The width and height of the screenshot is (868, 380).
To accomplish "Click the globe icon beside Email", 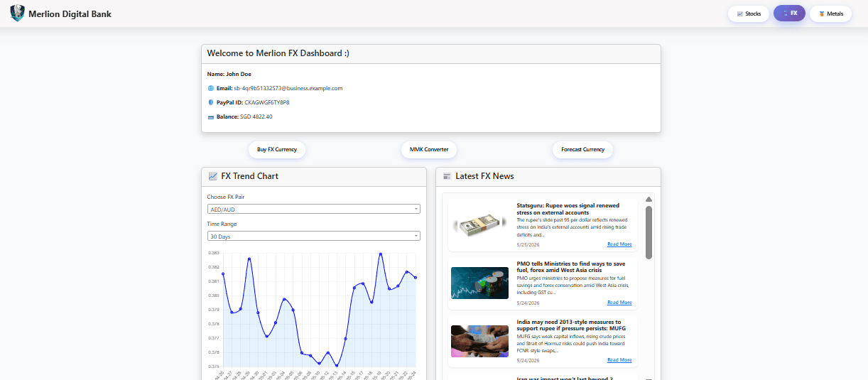I will point(210,89).
